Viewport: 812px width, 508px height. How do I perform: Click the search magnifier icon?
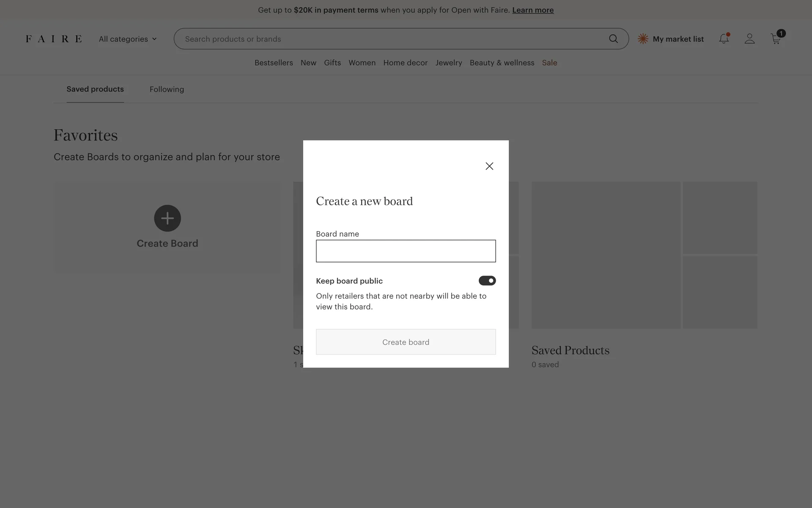pos(613,39)
